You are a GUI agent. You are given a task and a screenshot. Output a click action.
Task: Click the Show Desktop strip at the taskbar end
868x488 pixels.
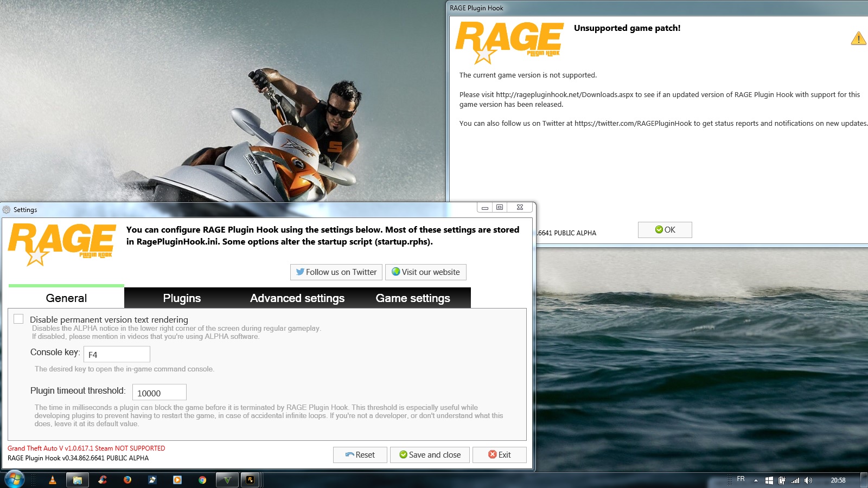tap(864, 480)
